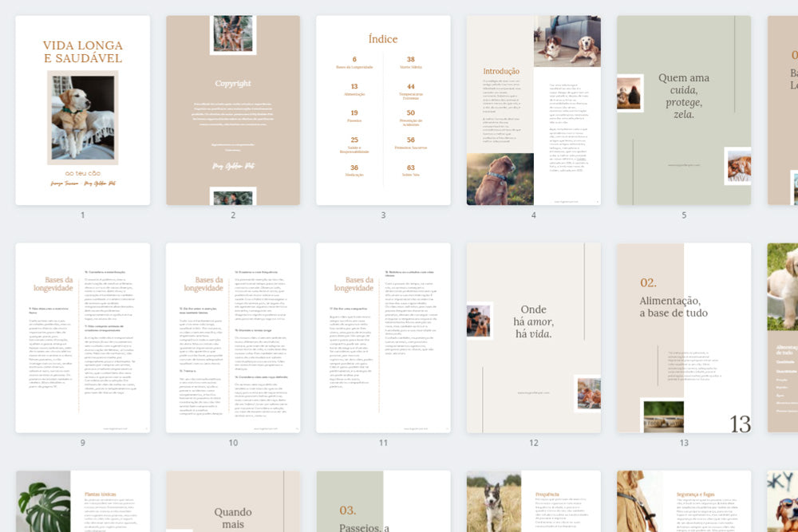Click the '03. Passeios' chapter page thumbnail
The width and height of the screenshot is (798, 532).
383,502
